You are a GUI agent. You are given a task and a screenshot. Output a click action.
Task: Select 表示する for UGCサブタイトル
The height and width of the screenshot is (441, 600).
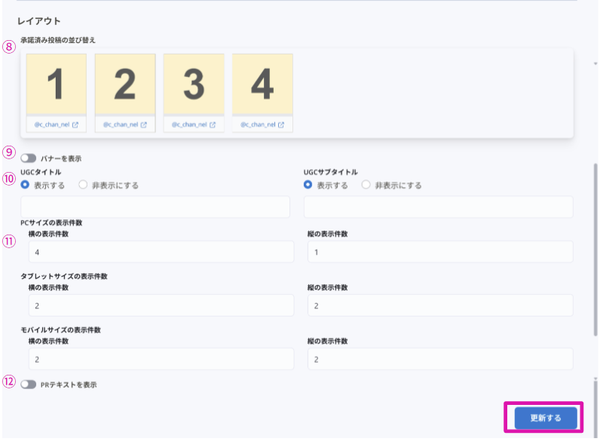point(308,185)
